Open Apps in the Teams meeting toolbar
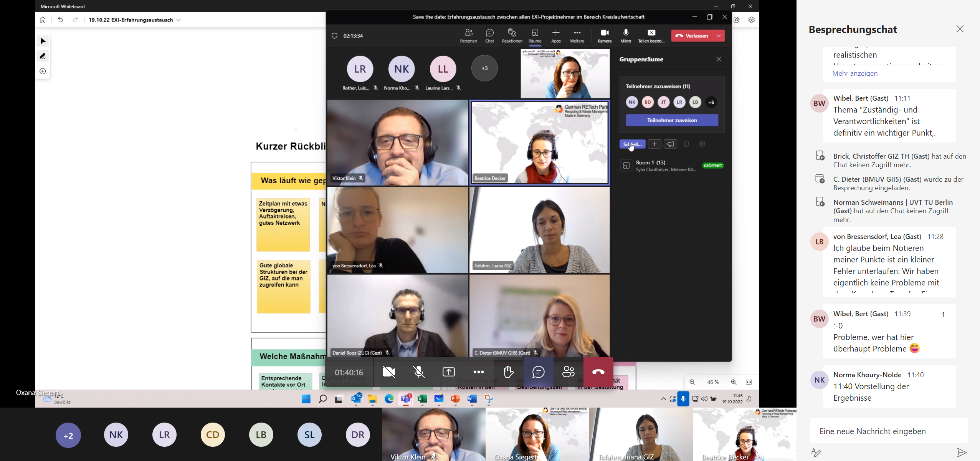 click(x=556, y=36)
